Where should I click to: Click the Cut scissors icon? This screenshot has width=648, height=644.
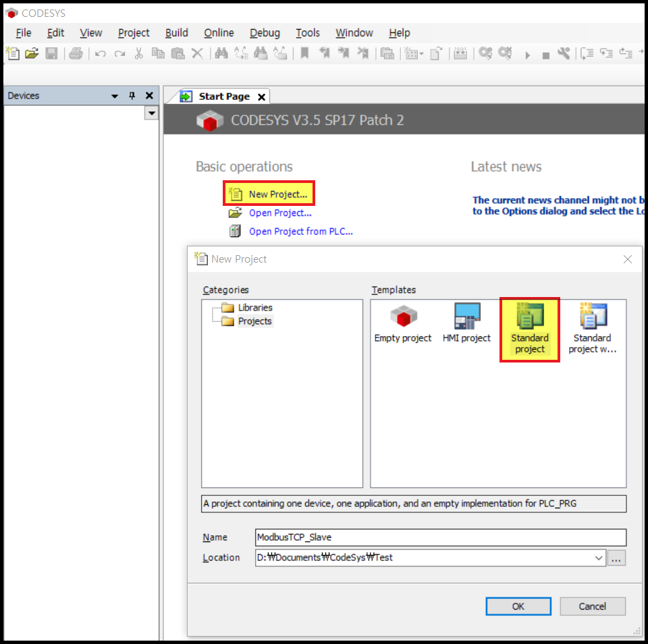click(x=139, y=53)
